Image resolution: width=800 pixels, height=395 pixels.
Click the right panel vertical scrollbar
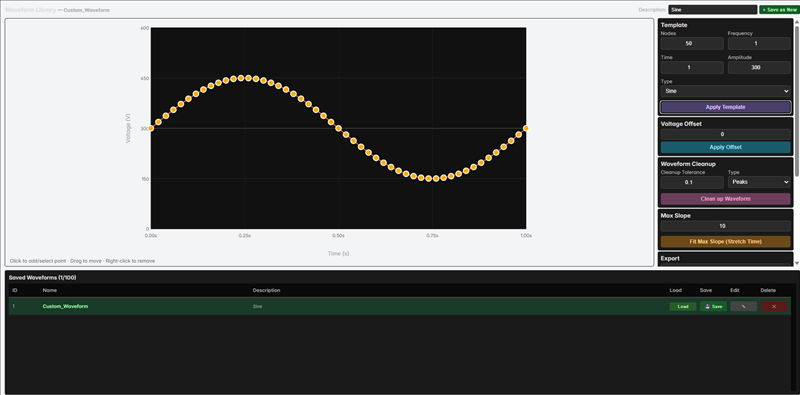point(797,102)
